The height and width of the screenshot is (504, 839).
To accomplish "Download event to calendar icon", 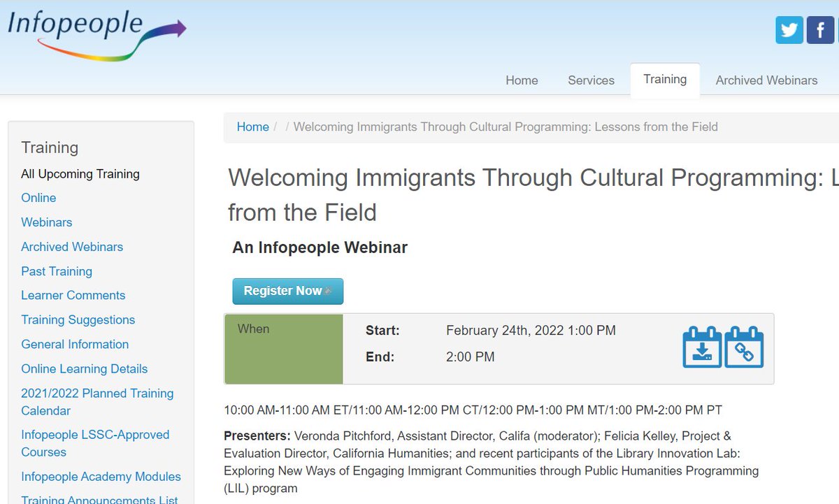I will pyautogui.click(x=702, y=347).
